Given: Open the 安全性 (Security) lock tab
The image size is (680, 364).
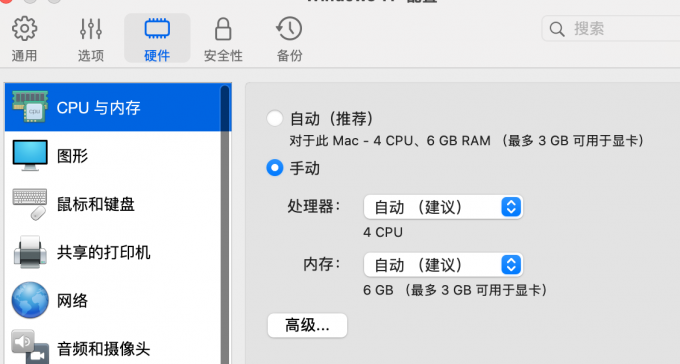Looking at the screenshot, I should [x=223, y=39].
